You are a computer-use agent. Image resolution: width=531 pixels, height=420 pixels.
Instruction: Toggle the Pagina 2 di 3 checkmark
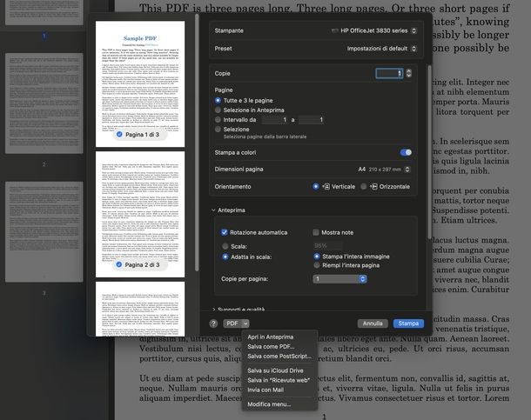(118, 263)
